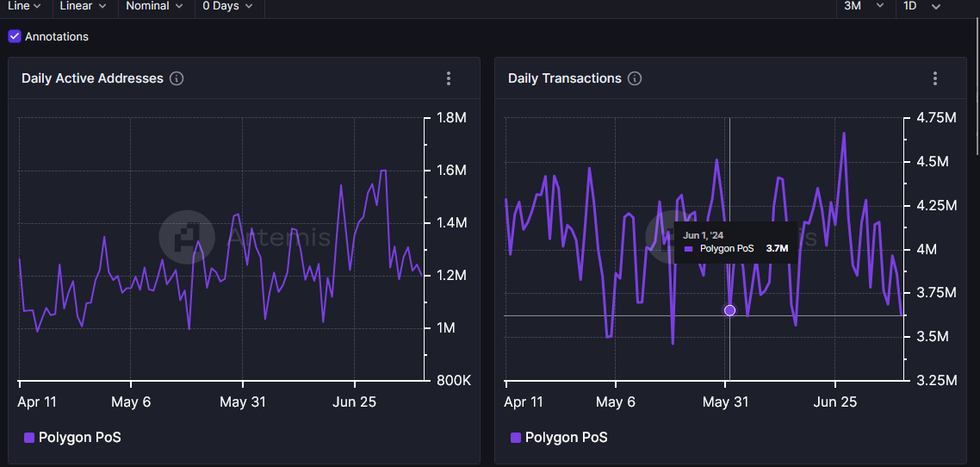Open the 3M time range dropdown
Image resolution: width=980 pixels, height=467 pixels.
pyautogui.click(x=863, y=6)
